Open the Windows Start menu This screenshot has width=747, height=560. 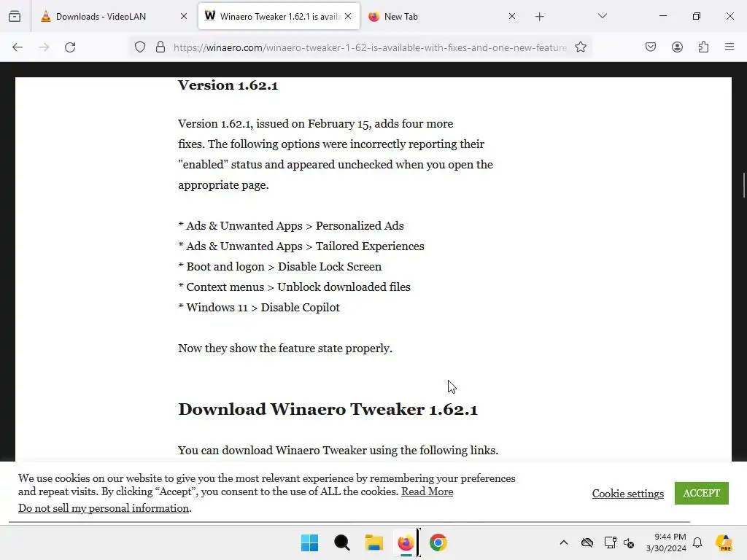[309, 542]
